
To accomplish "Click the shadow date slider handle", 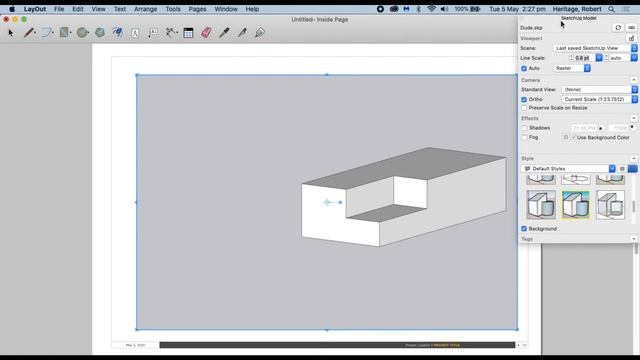I will pos(632,127).
